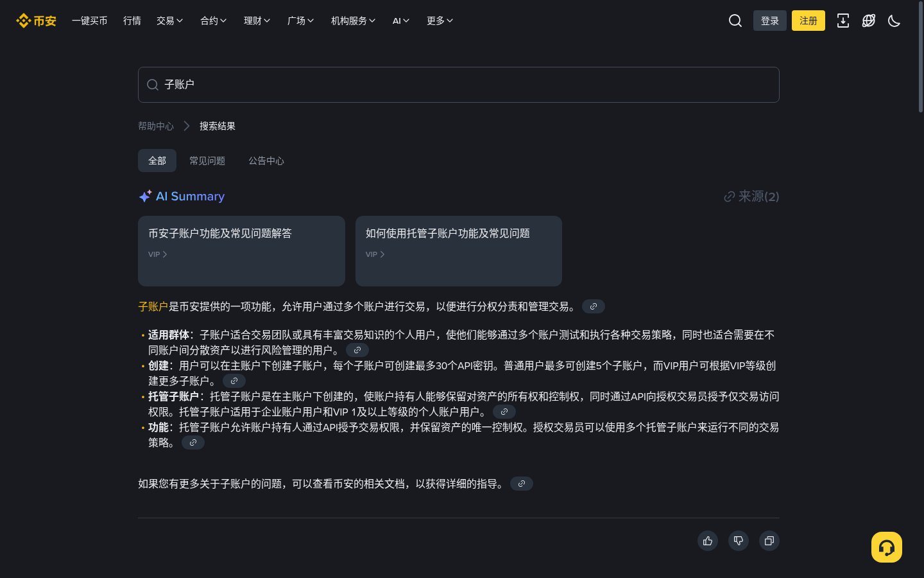Switch to the 公告中心 tab
Viewport: 924px width, 578px height.
coord(266,161)
